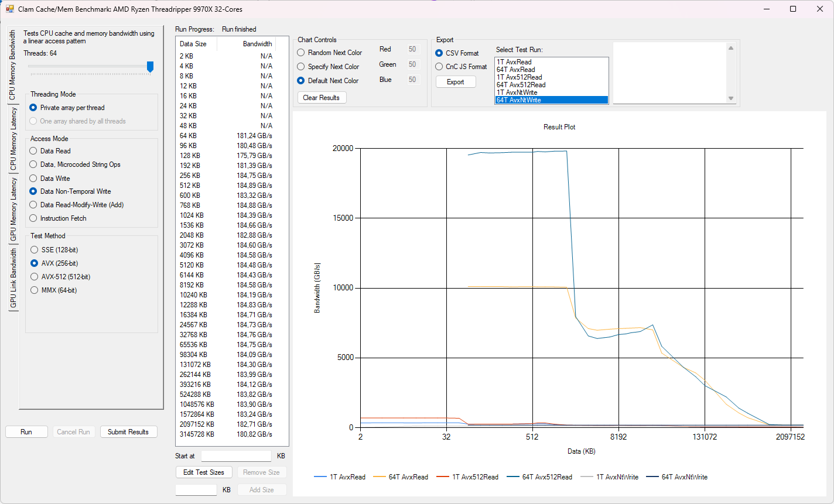Select Default Next Color option
This screenshot has width=834, height=504.
[328, 81]
